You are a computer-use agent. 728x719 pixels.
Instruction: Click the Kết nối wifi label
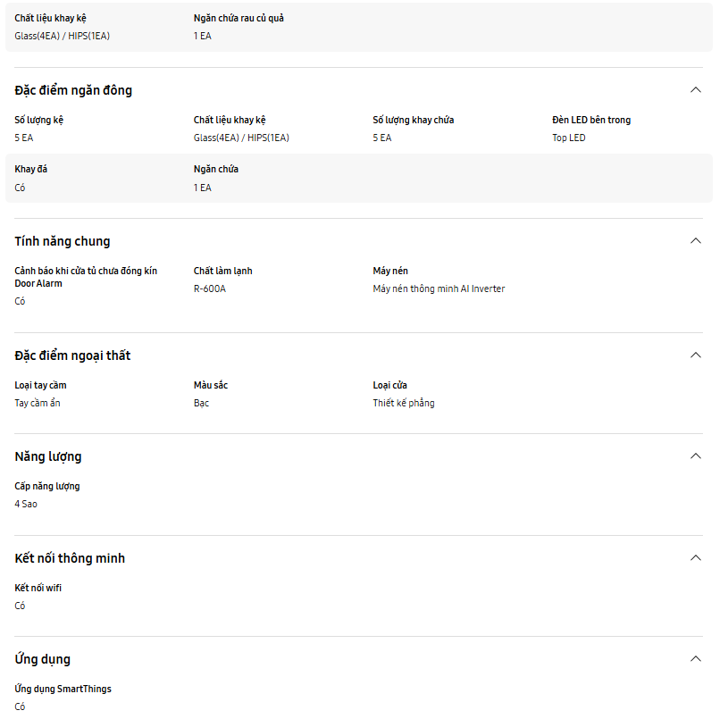[38, 588]
